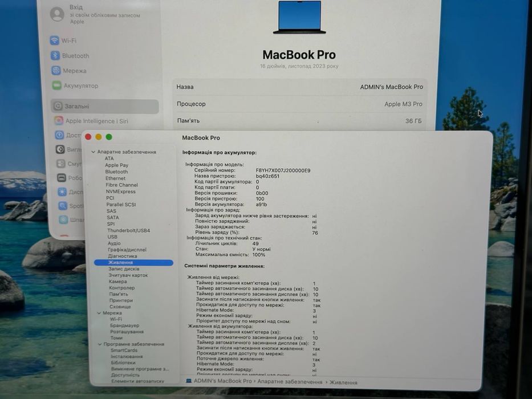Select Графіка/дисплеї in hardware list

click(127, 250)
